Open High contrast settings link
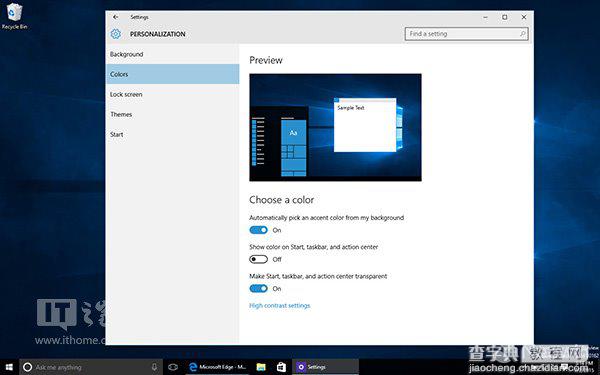 coord(280,305)
